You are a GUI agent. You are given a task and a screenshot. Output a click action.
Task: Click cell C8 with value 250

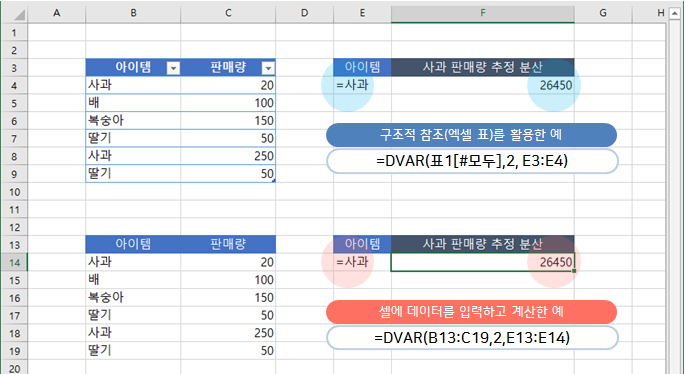[x=228, y=156]
